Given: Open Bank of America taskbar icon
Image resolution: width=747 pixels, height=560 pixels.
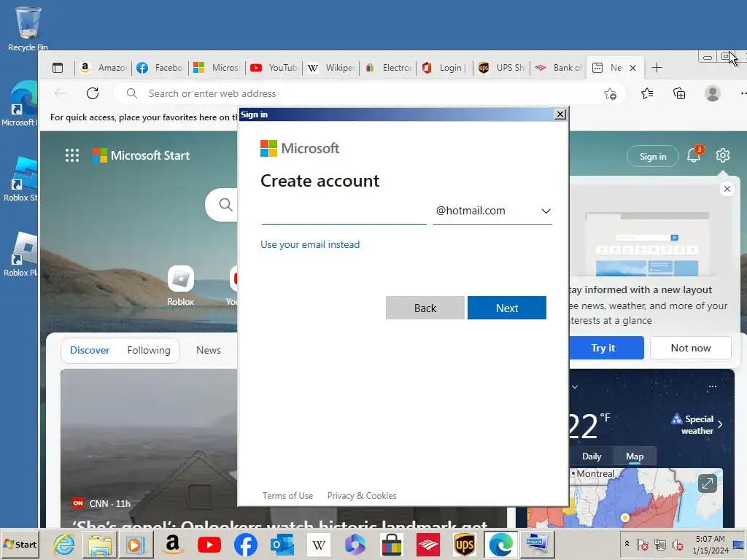Looking at the screenshot, I should tap(428, 544).
